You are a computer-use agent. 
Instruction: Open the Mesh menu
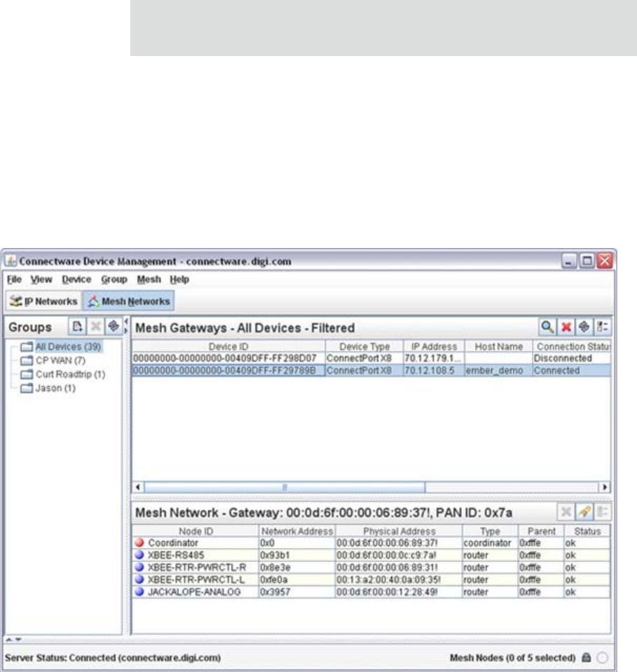(149, 280)
